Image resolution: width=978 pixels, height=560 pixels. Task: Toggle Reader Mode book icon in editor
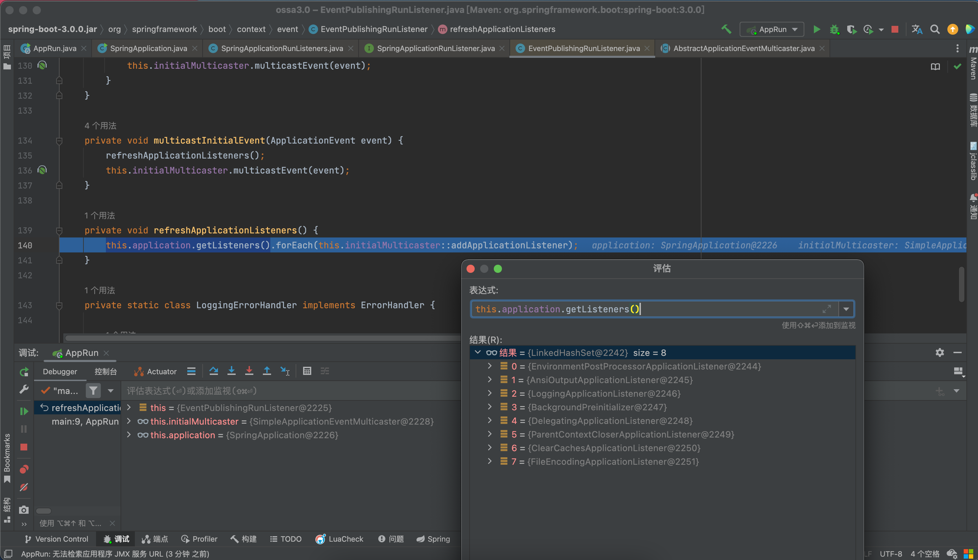pos(935,67)
